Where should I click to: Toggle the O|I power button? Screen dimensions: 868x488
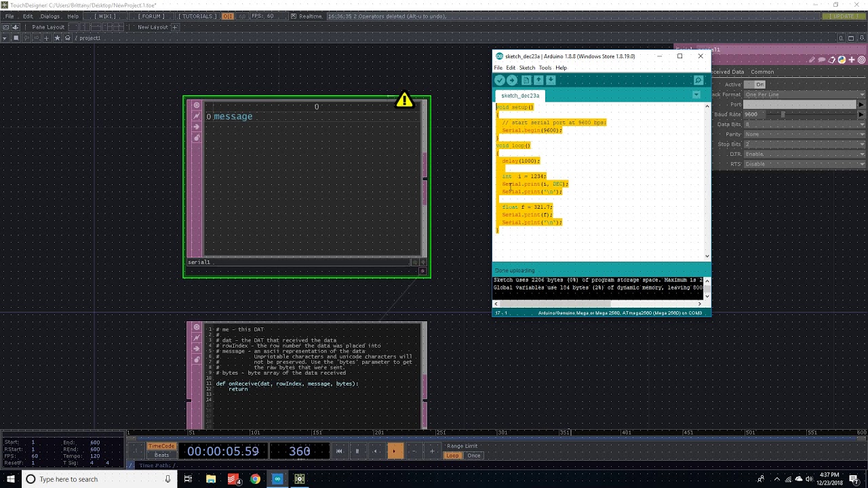[x=227, y=16]
